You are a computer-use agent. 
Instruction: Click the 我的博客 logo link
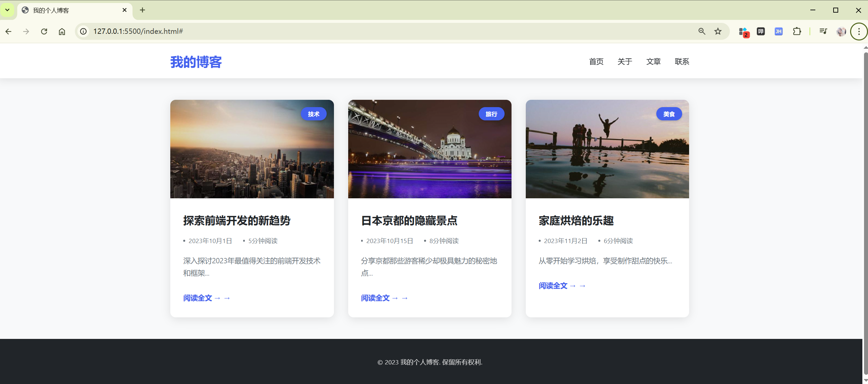196,62
